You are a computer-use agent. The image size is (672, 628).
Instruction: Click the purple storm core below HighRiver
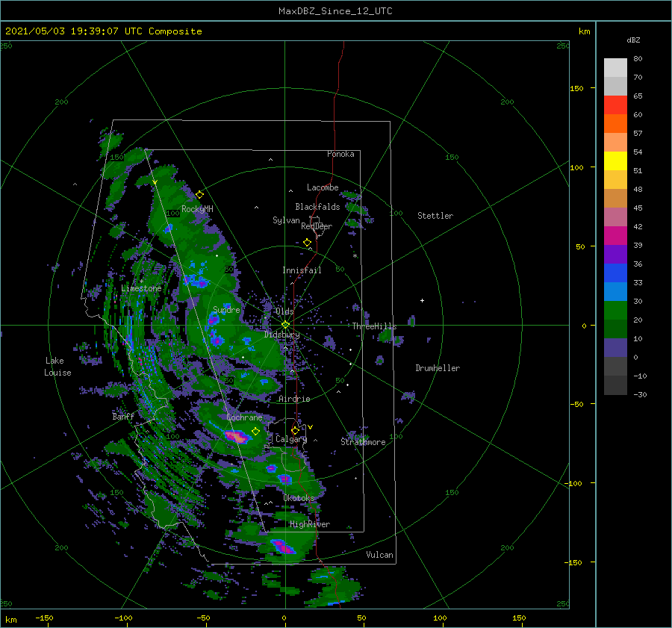(283, 547)
